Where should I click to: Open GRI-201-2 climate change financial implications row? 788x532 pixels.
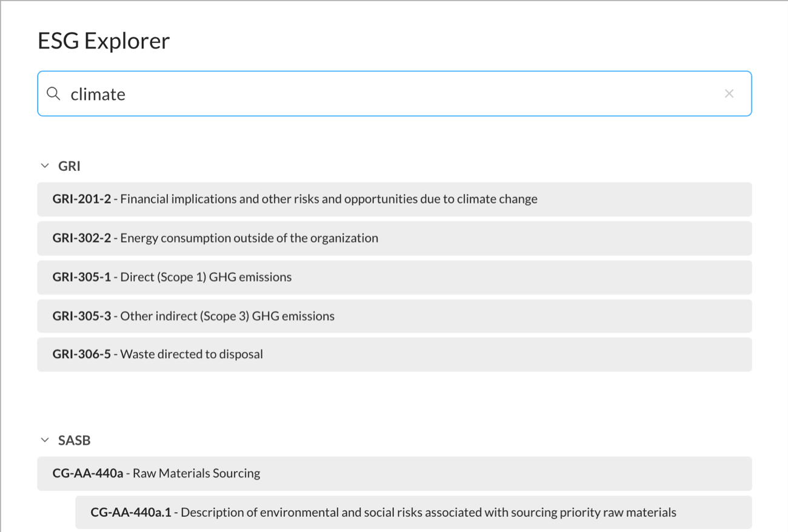pyautogui.click(x=395, y=199)
